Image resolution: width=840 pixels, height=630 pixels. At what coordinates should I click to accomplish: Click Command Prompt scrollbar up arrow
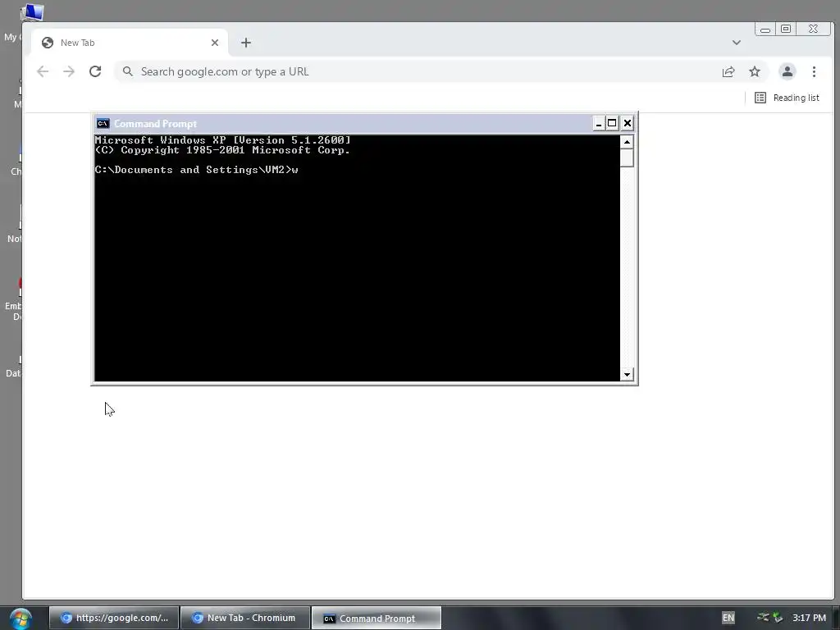[x=627, y=142]
